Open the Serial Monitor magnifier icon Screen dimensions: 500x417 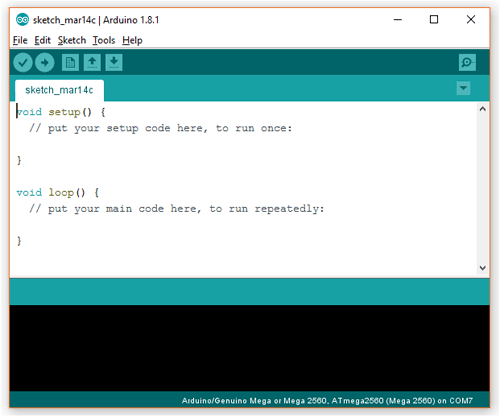[467, 63]
